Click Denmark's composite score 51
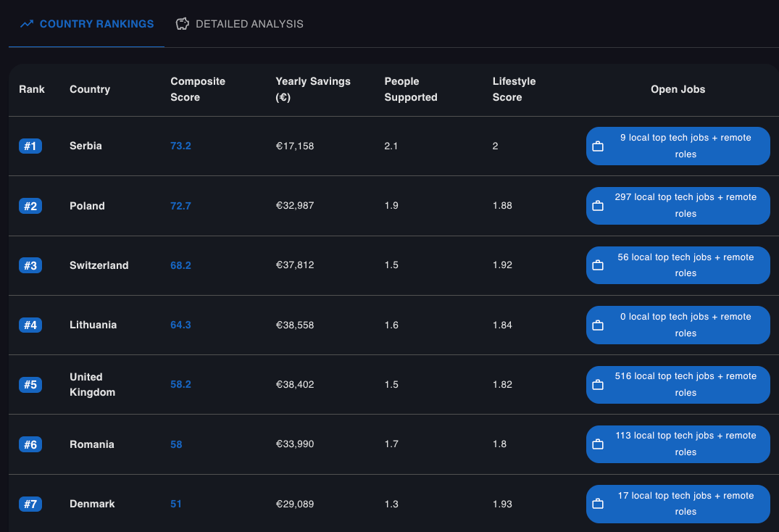779x532 pixels. click(x=176, y=504)
